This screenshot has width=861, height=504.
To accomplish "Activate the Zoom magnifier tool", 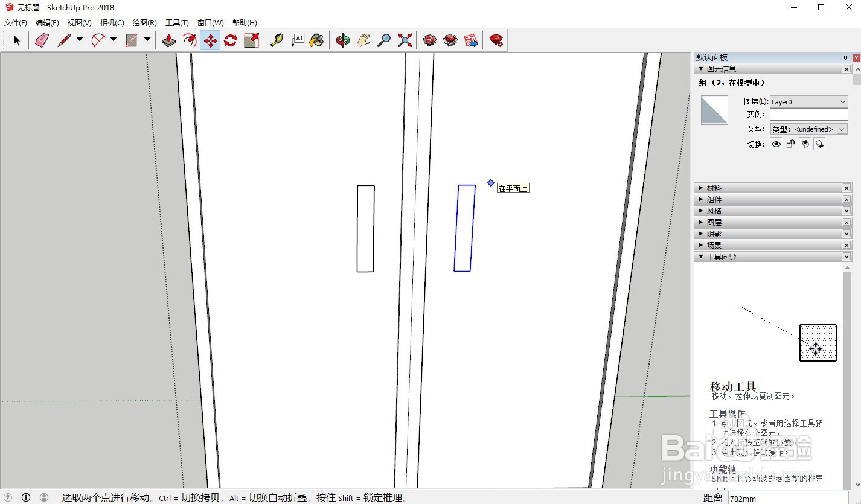I will pos(384,40).
